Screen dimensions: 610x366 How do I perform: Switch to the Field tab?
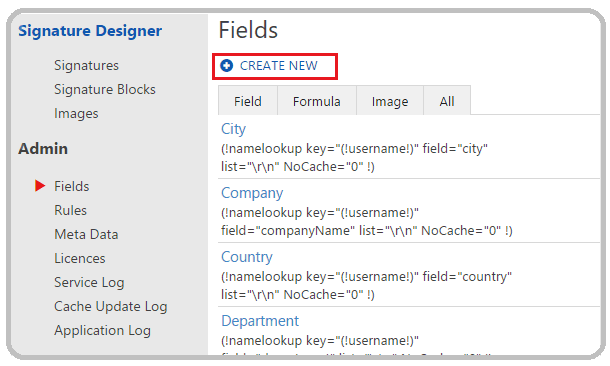tap(248, 101)
